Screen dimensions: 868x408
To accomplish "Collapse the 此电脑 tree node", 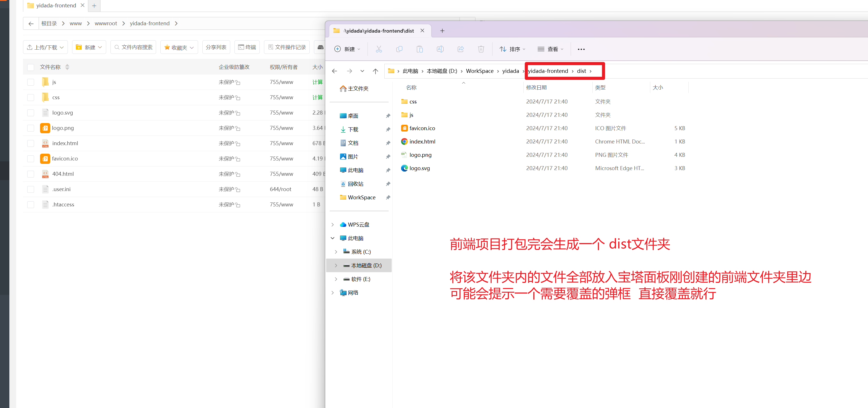I will (x=333, y=238).
